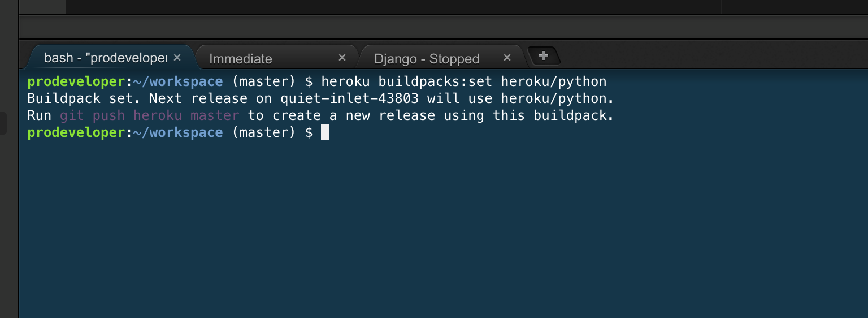Close the Immediate tab
This screenshot has height=318, width=868.
(x=342, y=58)
